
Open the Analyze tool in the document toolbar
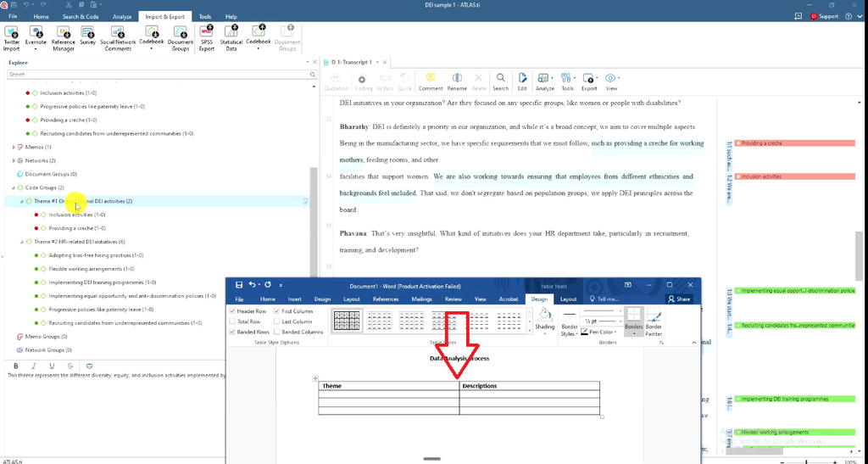[545, 81]
